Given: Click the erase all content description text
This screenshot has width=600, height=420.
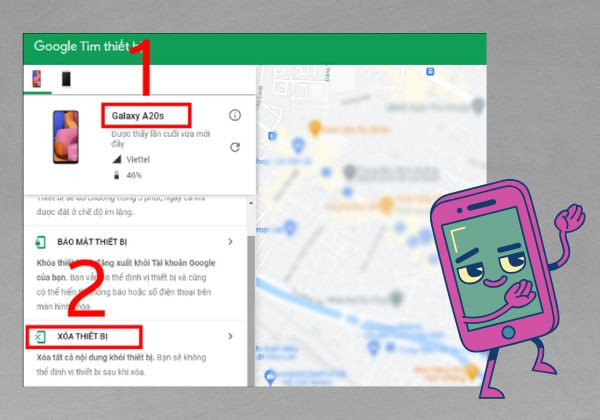Looking at the screenshot, I should (121, 365).
